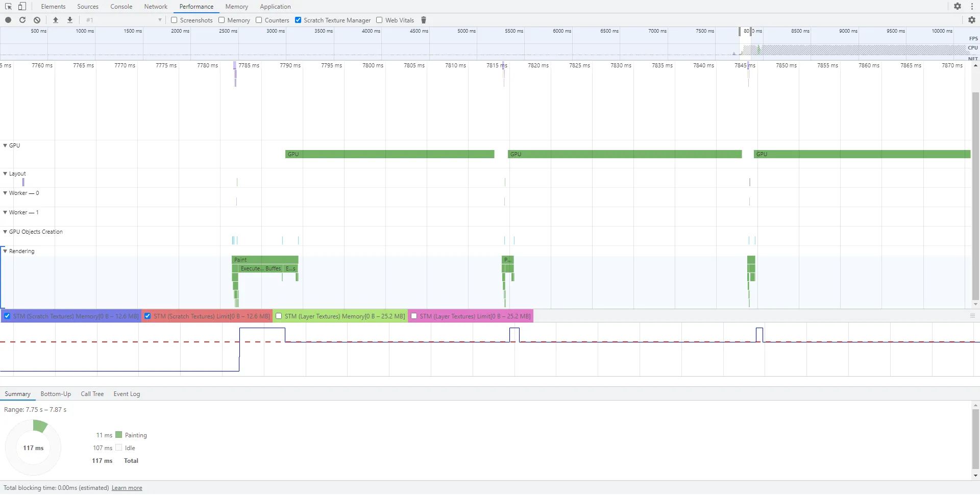The image size is (980, 495).
Task: Switch to the Console tab
Action: click(121, 7)
